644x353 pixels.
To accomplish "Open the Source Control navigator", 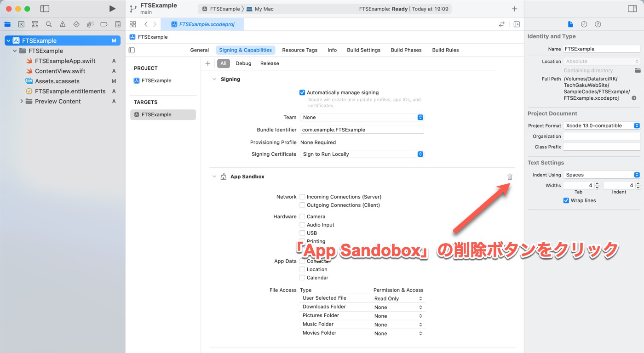I will tap(21, 24).
